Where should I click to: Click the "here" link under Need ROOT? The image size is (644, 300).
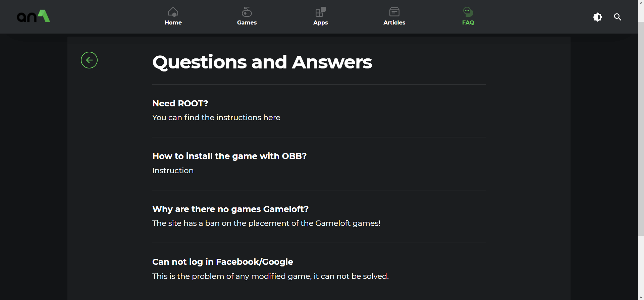click(272, 118)
